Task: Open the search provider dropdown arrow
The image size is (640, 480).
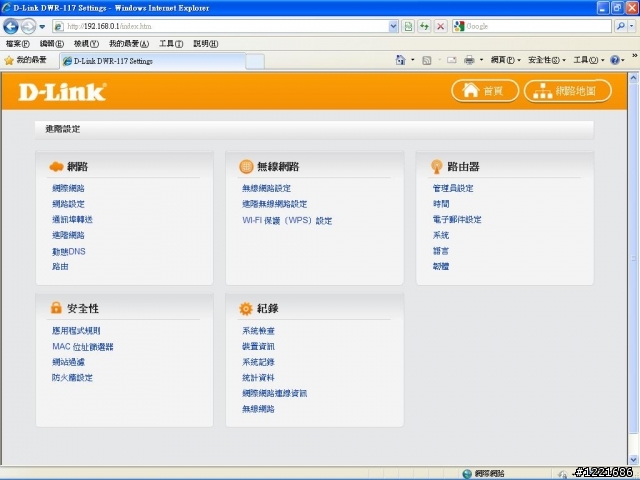Action: (631, 27)
